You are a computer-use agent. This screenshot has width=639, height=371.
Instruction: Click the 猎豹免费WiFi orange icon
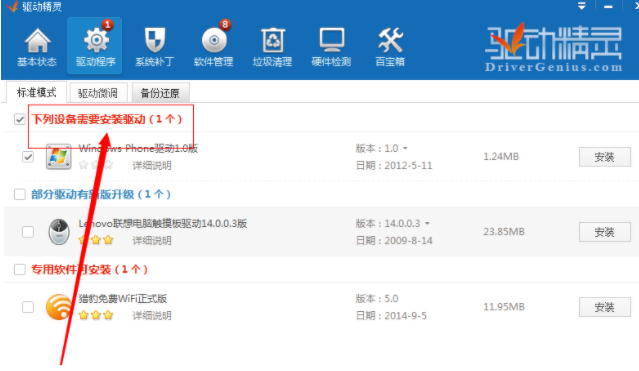(58, 307)
